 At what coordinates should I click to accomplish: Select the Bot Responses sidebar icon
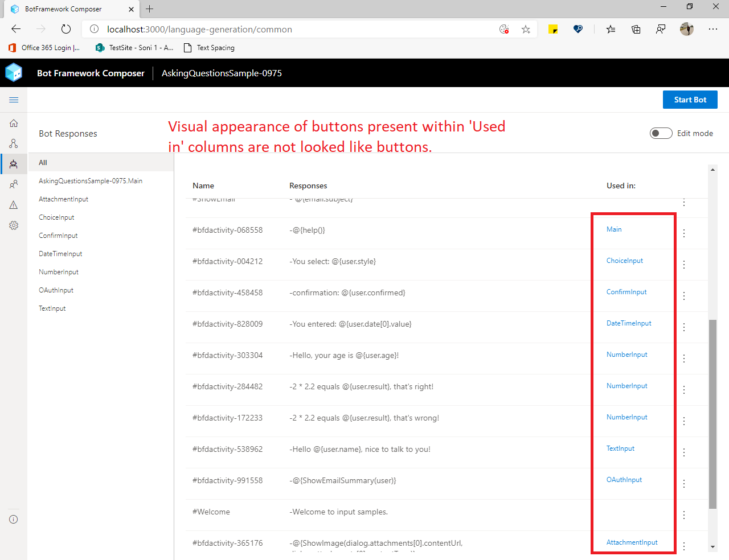pyautogui.click(x=14, y=164)
